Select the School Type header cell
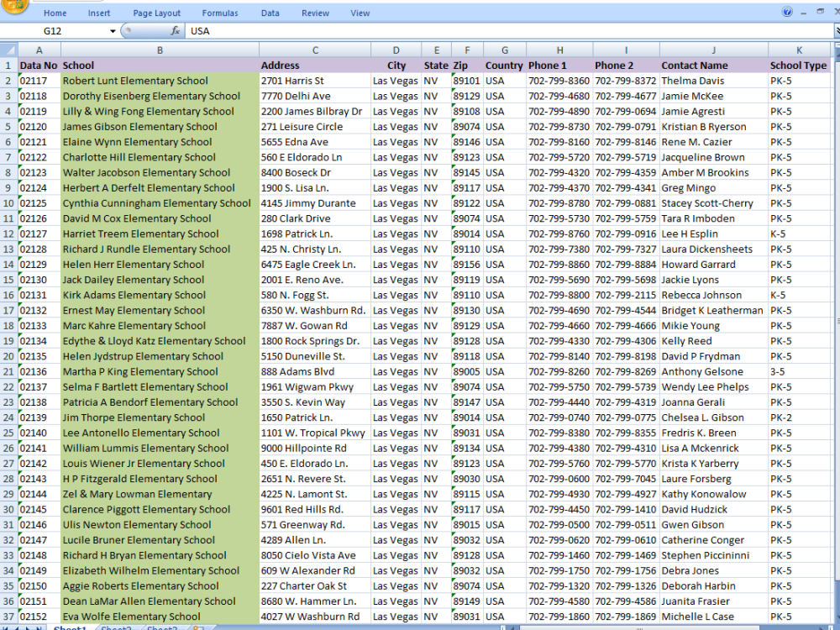 (x=799, y=66)
